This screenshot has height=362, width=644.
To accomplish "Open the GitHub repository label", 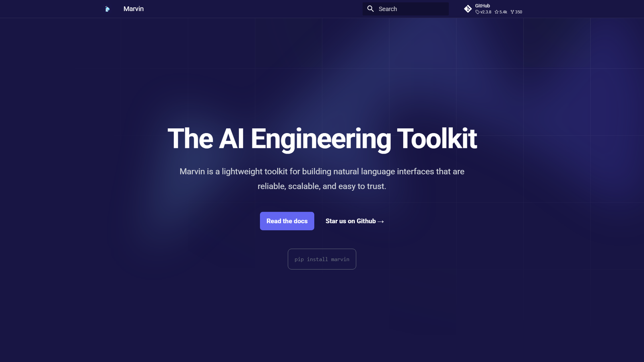I will coord(482,6).
